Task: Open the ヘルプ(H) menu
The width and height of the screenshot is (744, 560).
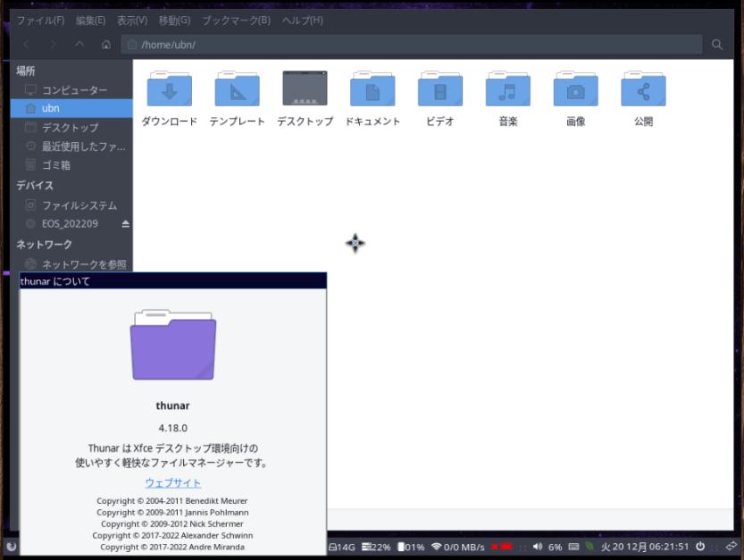Action: pyautogui.click(x=303, y=21)
